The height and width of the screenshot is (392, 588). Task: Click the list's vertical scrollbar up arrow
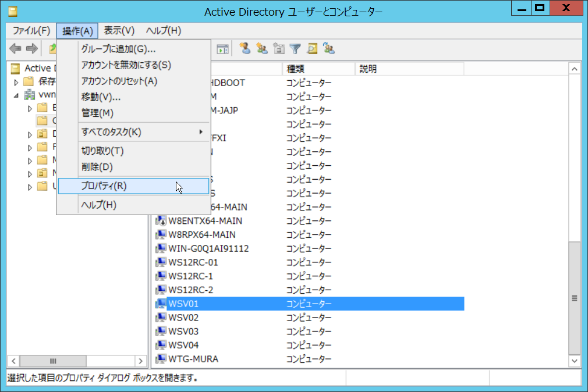(575, 69)
